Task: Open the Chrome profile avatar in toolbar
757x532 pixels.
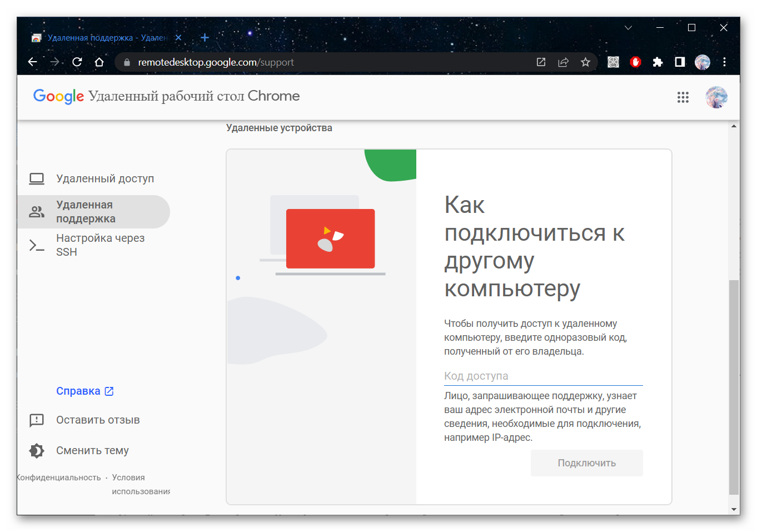Action: (703, 62)
